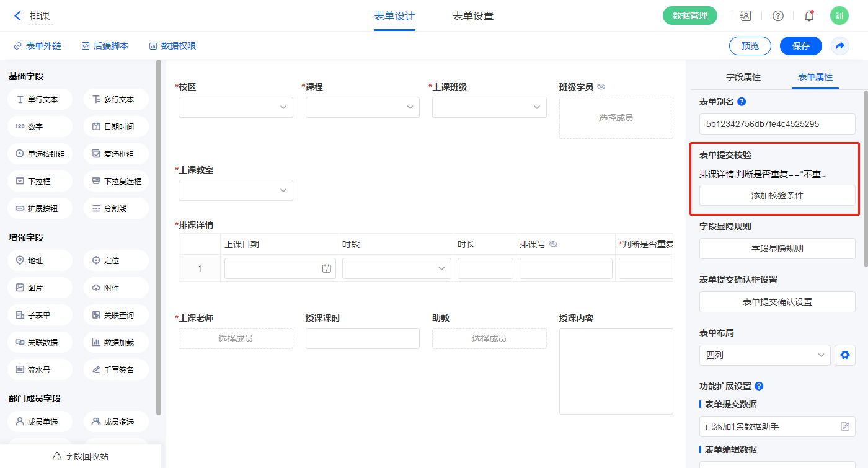The width and height of the screenshot is (868, 468).
Task: Click the help icon beside 表单别名
Action: click(x=742, y=102)
